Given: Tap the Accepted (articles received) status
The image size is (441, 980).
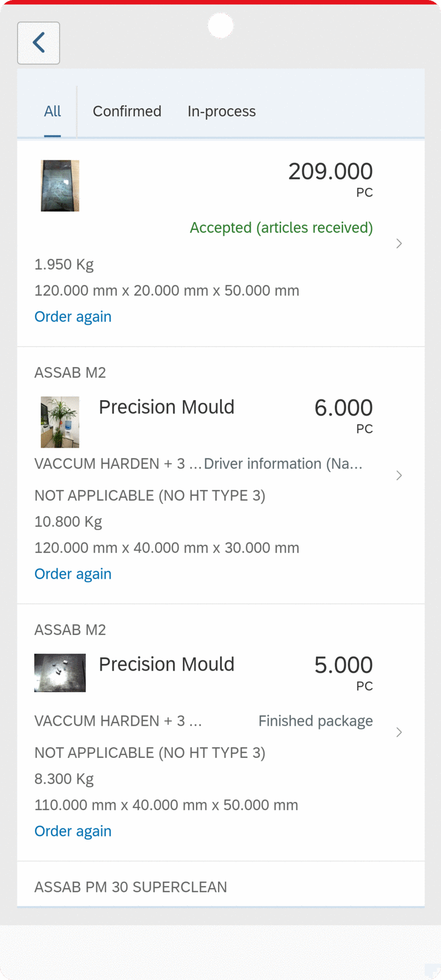Looking at the screenshot, I should tap(281, 228).
